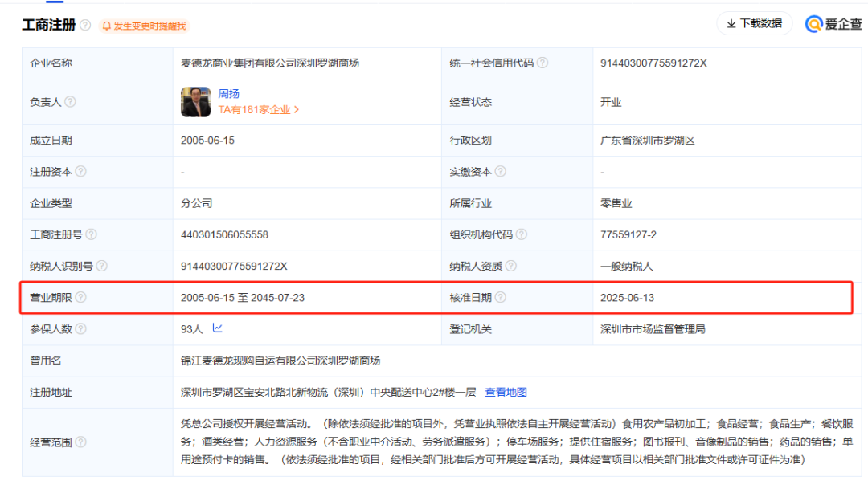Click the 成立日期 label cell

click(x=97, y=141)
